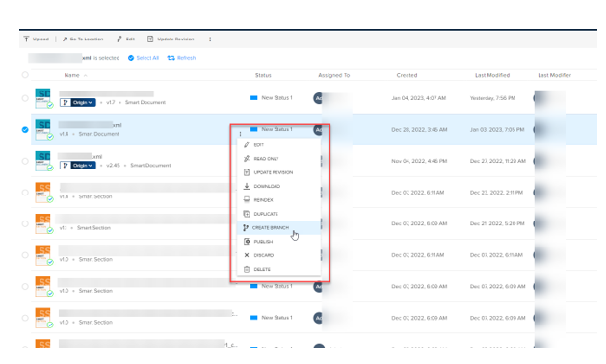This screenshot has height=364, width=606.
Task: Click the avatar in the v1.7 document row
Action: pyautogui.click(x=318, y=98)
